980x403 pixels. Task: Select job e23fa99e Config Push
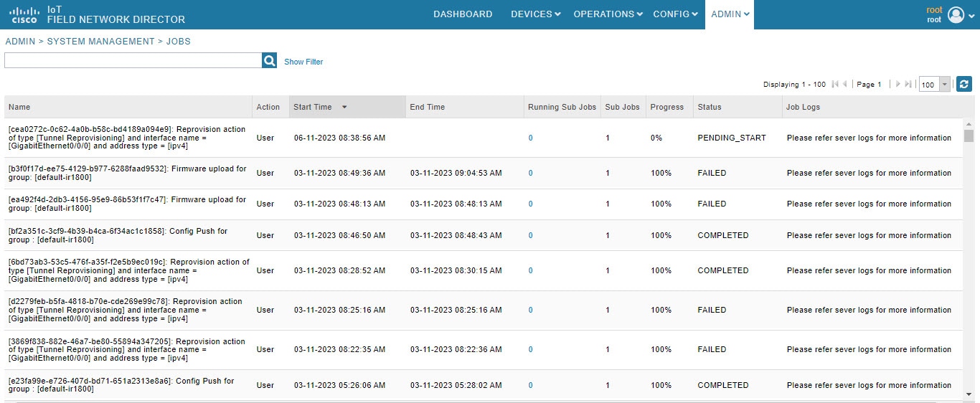tap(121, 385)
